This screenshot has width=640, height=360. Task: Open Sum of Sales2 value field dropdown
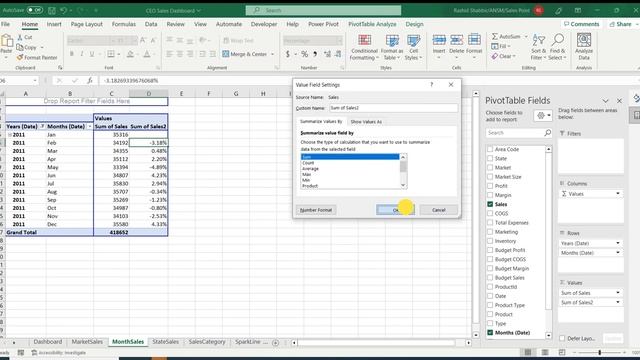618,302
